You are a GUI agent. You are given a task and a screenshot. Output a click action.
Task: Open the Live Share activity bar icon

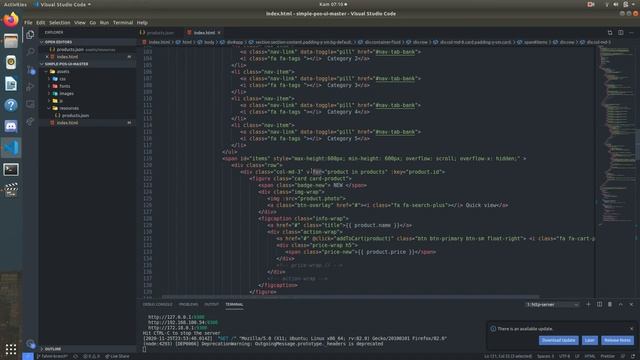tap(31, 121)
